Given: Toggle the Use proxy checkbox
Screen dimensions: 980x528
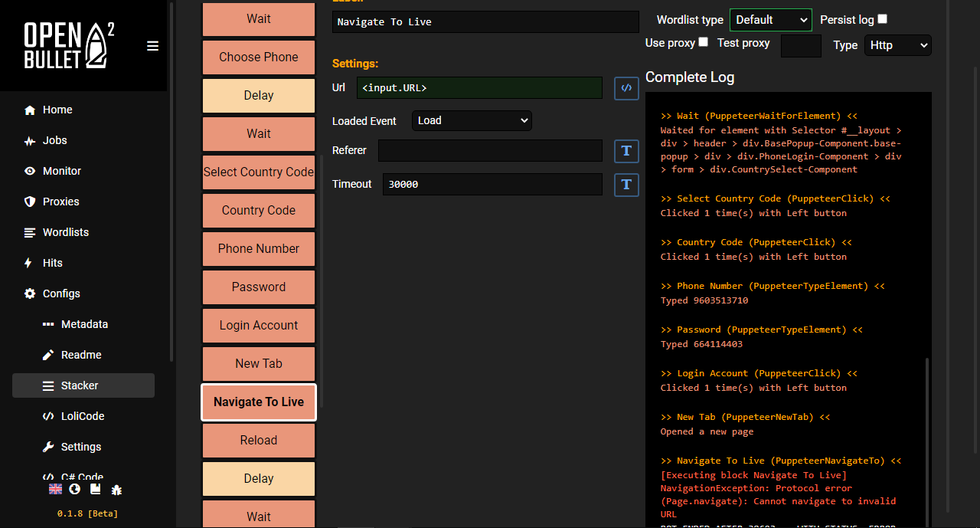Looking at the screenshot, I should click(x=703, y=42).
